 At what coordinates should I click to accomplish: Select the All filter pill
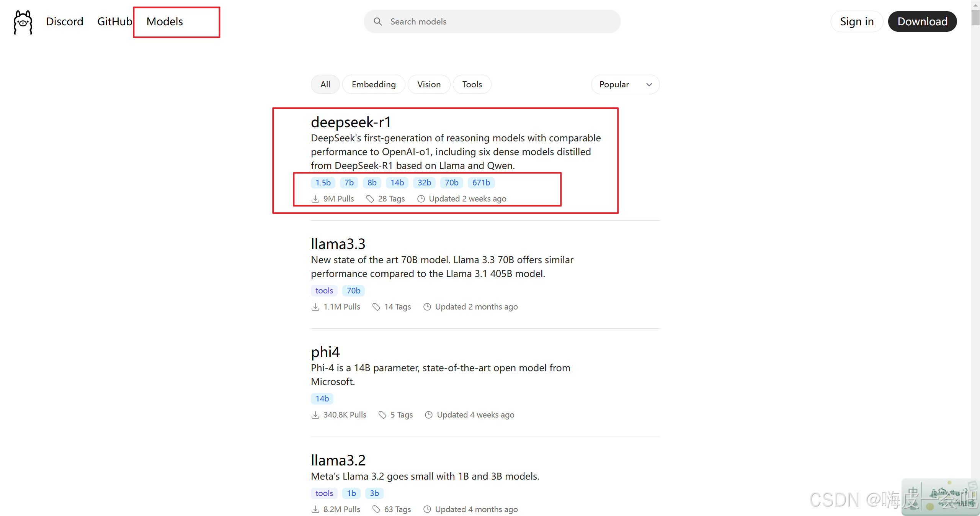[325, 84]
